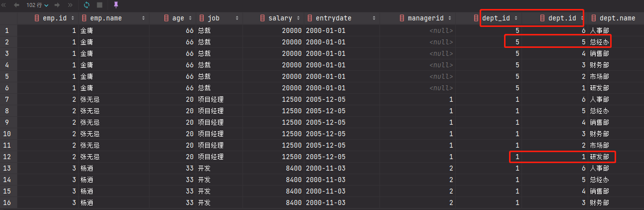The width and height of the screenshot is (644, 210).
Task: Click salary 20000 in row 4
Action: click(x=273, y=65)
